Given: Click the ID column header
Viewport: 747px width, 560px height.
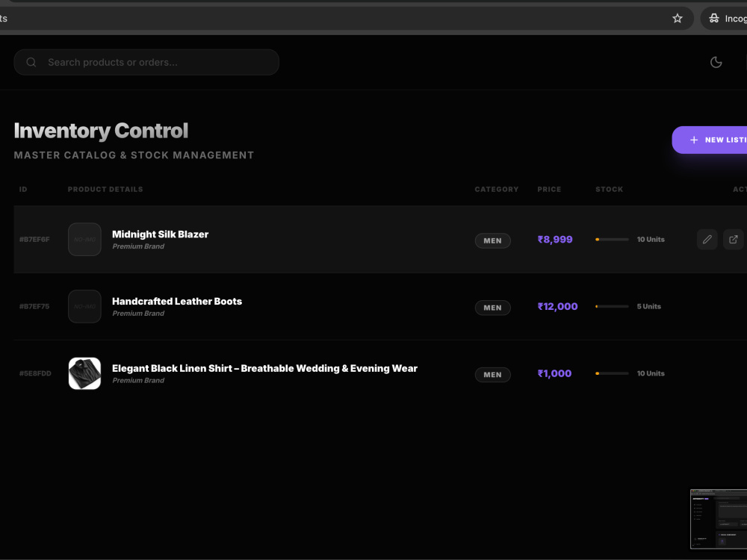Looking at the screenshot, I should click(x=23, y=190).
